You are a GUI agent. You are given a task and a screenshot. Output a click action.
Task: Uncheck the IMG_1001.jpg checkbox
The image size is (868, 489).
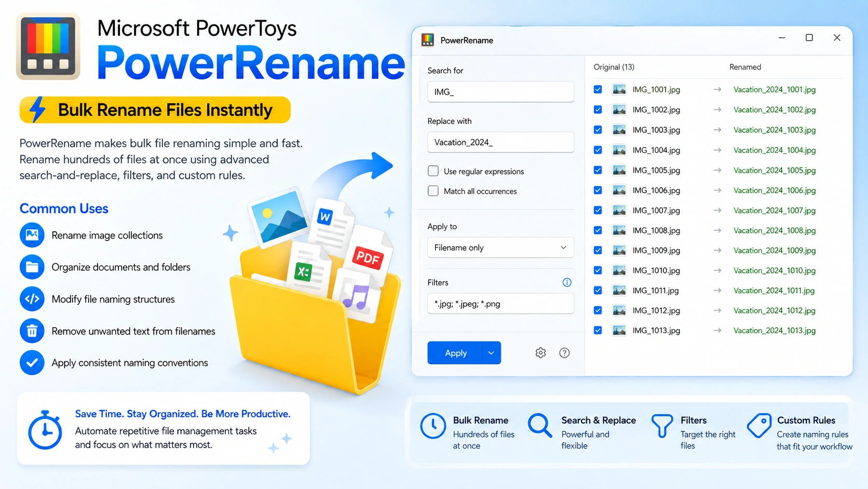tap(598, 89)
